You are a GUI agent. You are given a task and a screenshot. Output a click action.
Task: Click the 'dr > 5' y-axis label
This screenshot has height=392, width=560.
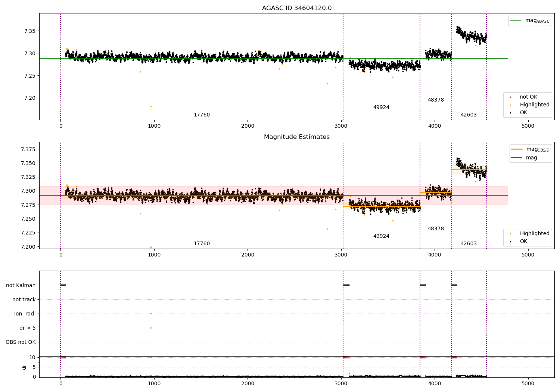point(28,328)
